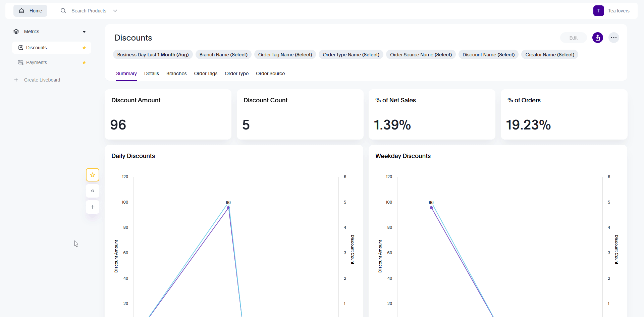Click the search magnifier icon

pyautogui.click(x=63, y=11)
